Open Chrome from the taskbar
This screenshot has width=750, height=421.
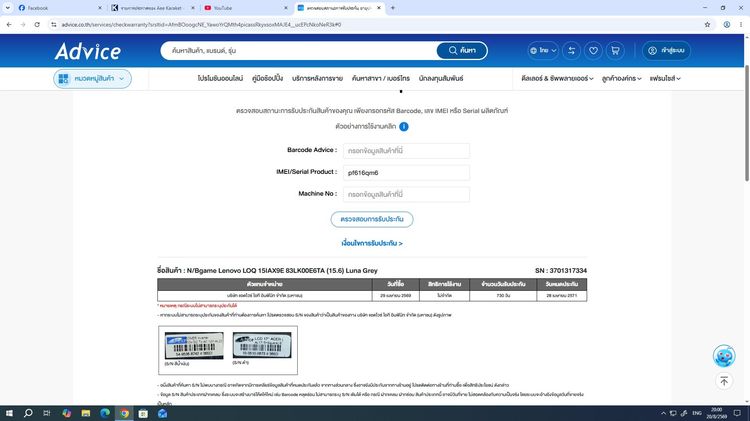coord(124,413)
